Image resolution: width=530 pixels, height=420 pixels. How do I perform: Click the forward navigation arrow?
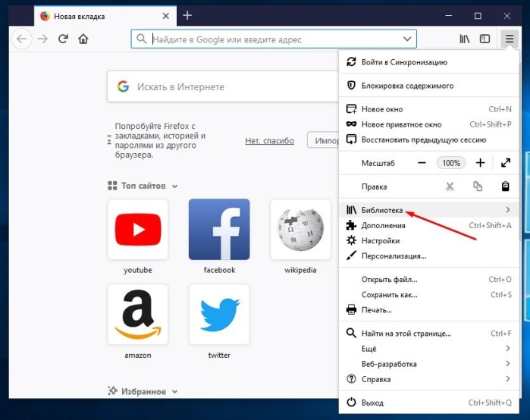[42, 39]
